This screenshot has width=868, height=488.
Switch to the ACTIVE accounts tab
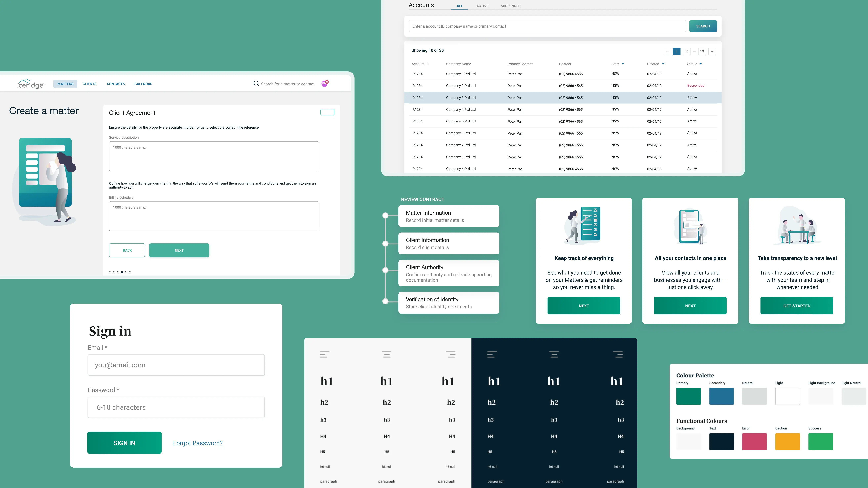(x=482, y=6)
